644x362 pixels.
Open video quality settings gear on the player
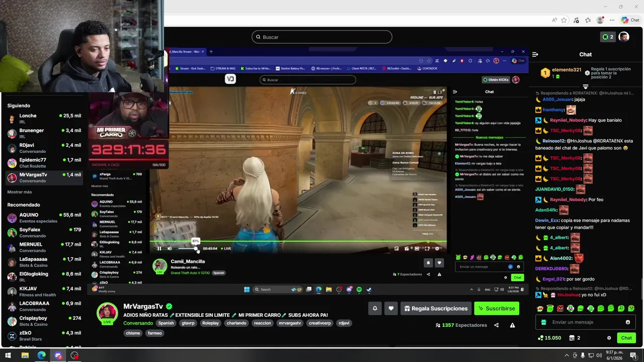coord(437,248)
